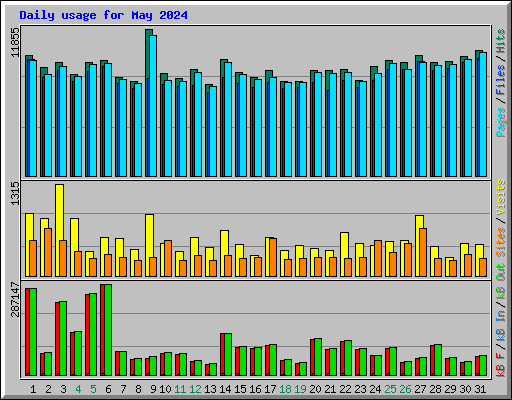Click day 31 on the x-axis
This screenshot has height=400, width=512.
pos(480,389)
